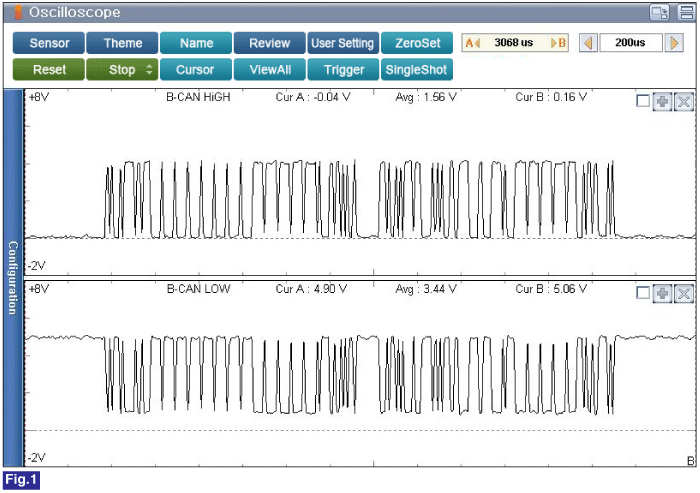This screenshot has width=700, height=493.
Task: Click the Cur B : 5.06 V reading
Action: (x=551, y=289)
